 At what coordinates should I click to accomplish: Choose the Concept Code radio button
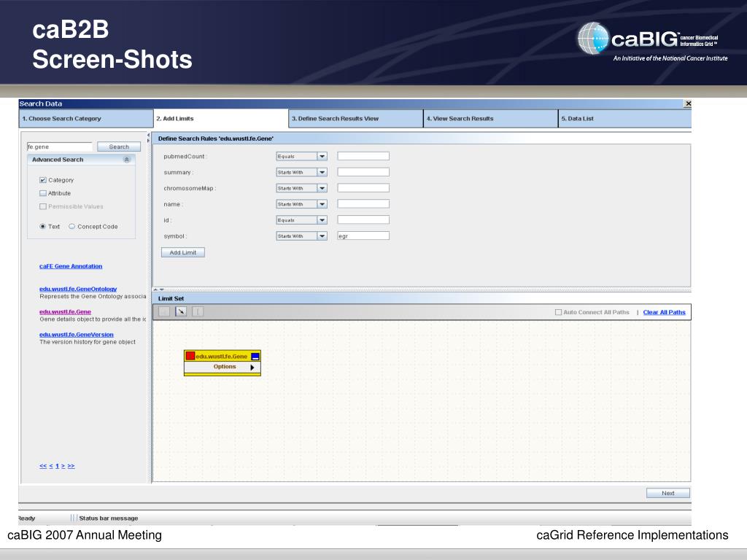tap(72, 227)
